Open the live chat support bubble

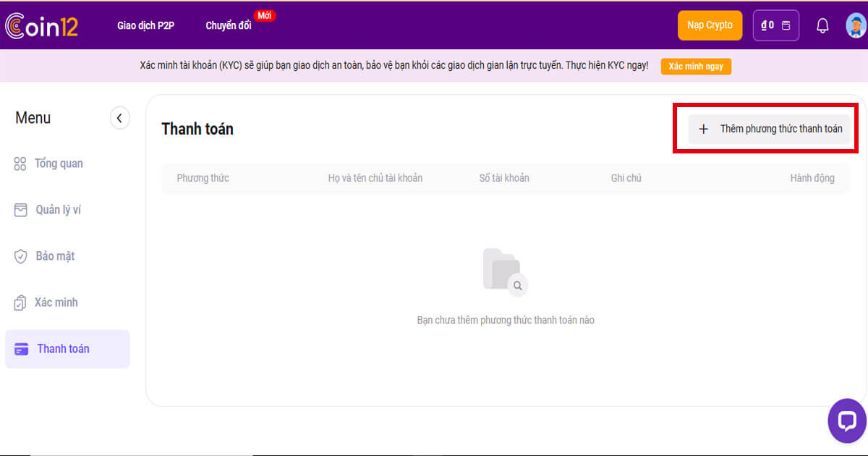(x=846, y=421)
